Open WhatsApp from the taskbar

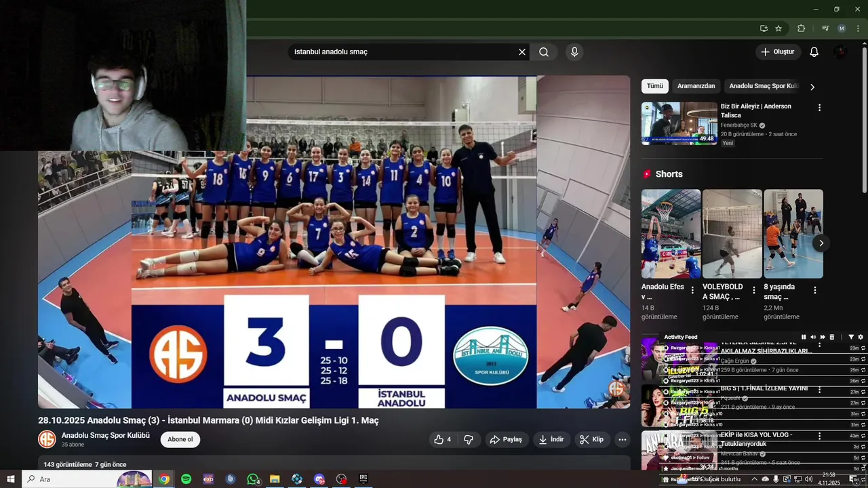tap(253, 479)
